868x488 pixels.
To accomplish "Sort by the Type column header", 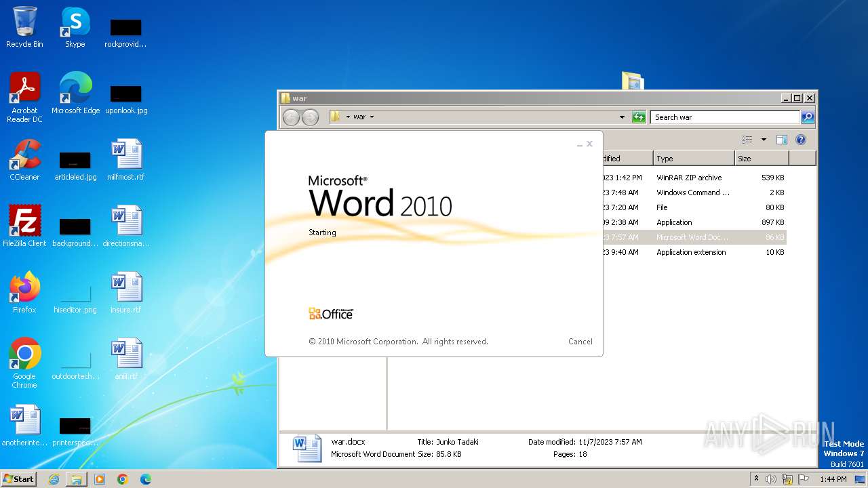I will [694, 159].
